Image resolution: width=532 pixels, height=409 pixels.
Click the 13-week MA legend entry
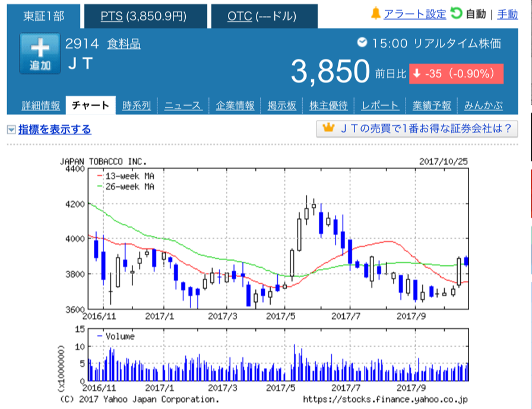pos(125,176)
